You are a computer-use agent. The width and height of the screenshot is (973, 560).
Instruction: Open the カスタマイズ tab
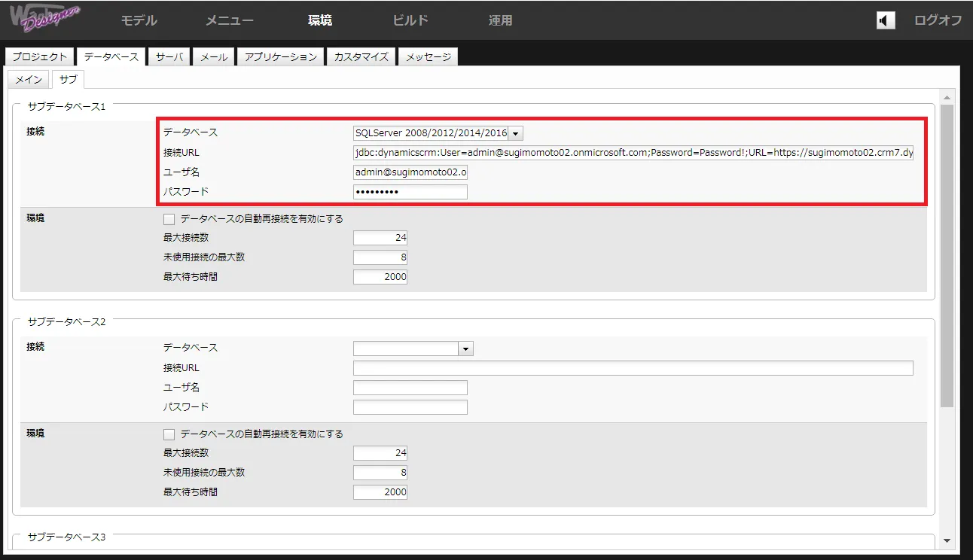coord(361,57)
